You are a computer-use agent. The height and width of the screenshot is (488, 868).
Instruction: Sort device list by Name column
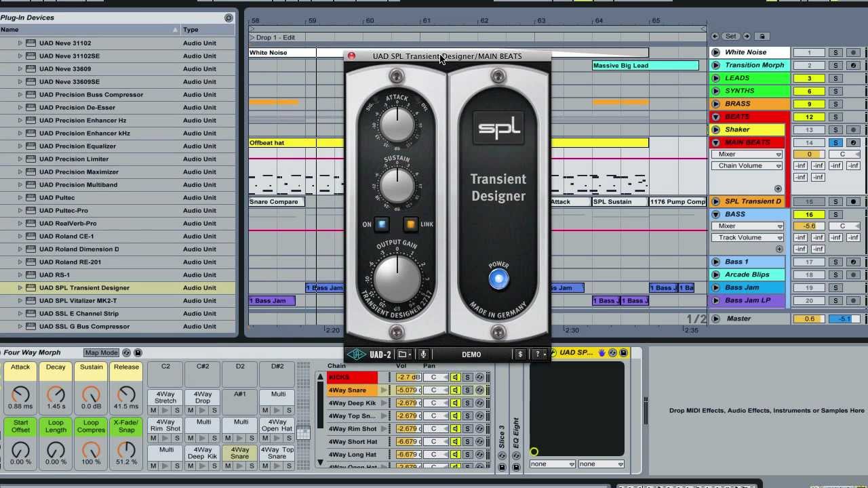[x=90, y=30]
